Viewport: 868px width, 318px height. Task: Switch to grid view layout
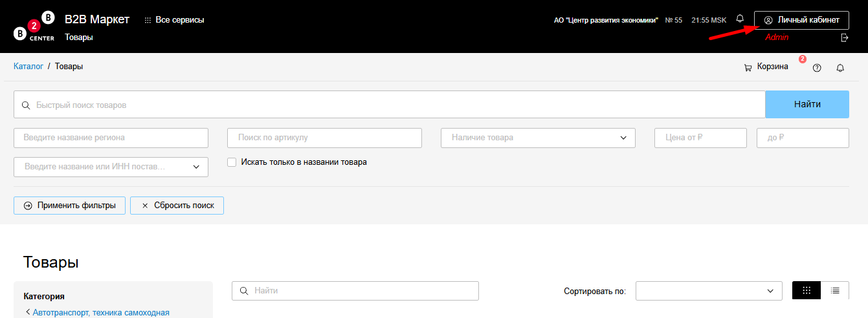click(807, 291)
